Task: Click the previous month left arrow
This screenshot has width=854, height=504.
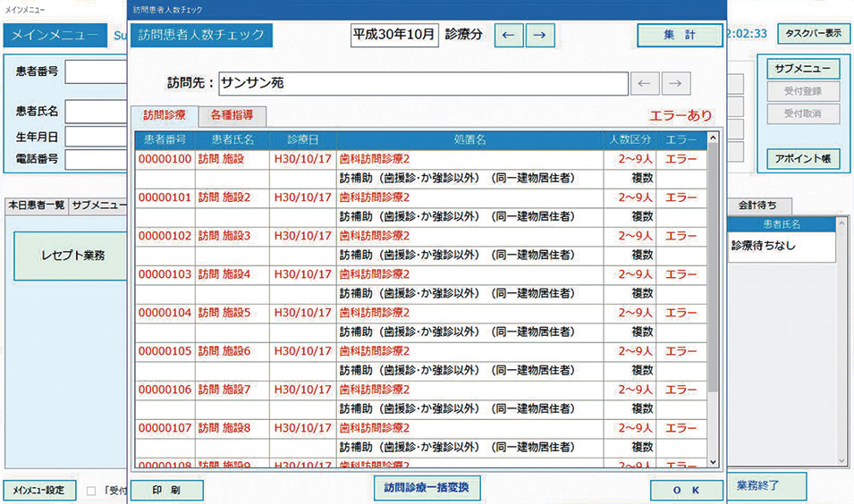Action: click(x=508, y=36)
